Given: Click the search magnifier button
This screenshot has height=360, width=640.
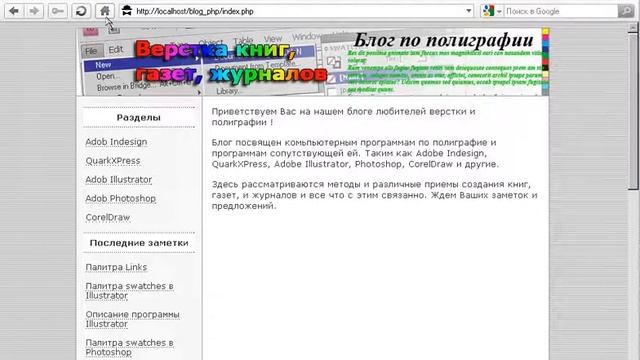Looking at the screenshot, I should (626, 11).
